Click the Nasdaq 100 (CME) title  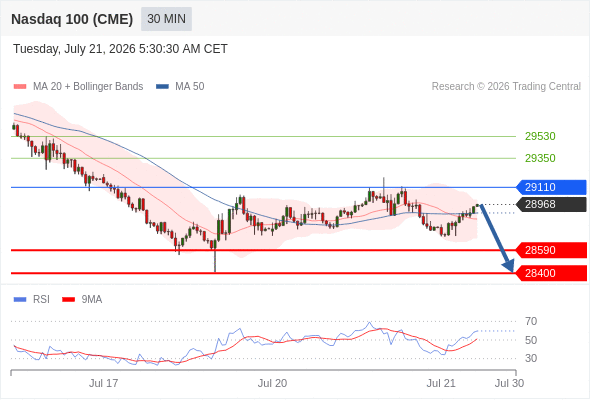[72, 19]
